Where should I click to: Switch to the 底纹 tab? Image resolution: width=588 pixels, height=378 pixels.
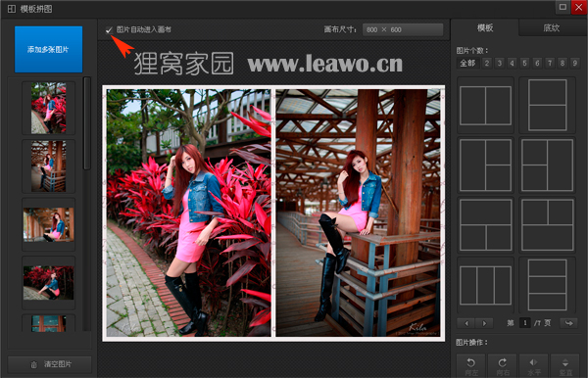pyautogui.click(x=551, y=27)
